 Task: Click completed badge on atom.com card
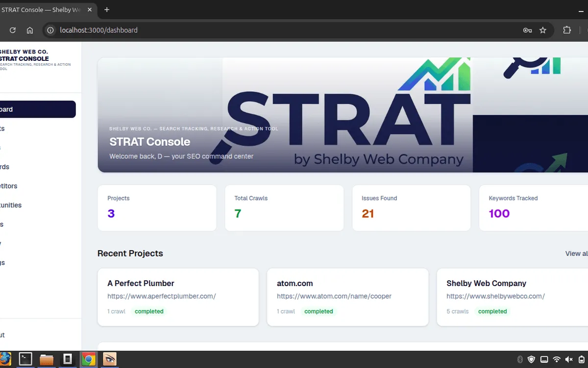[318, 312]
